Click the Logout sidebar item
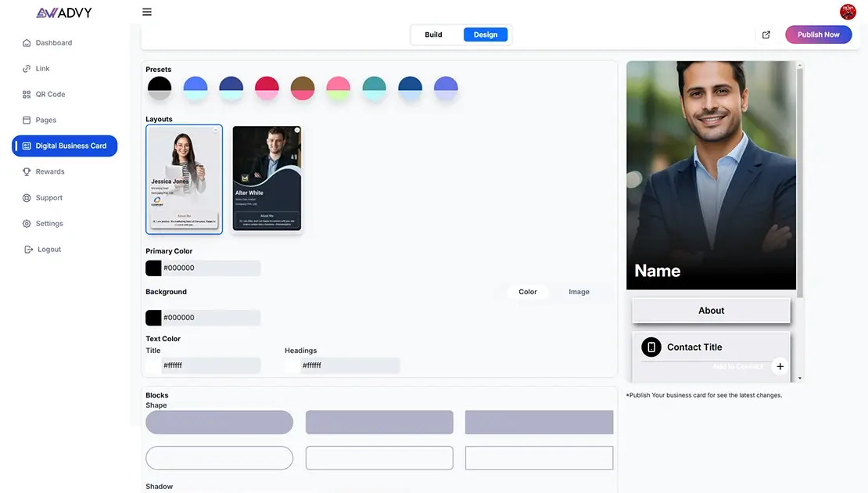The width and height of the screenshot is (868, 493). [48, 250]
